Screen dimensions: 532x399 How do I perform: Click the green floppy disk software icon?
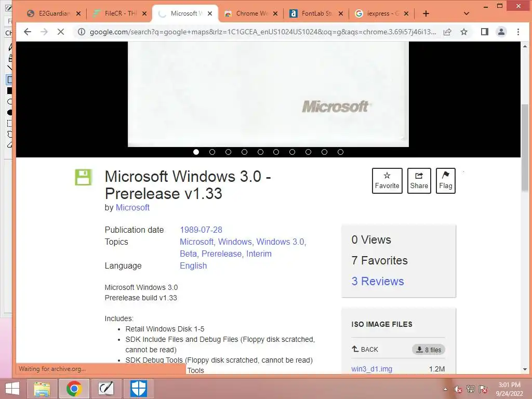click(x=84, y=177)
